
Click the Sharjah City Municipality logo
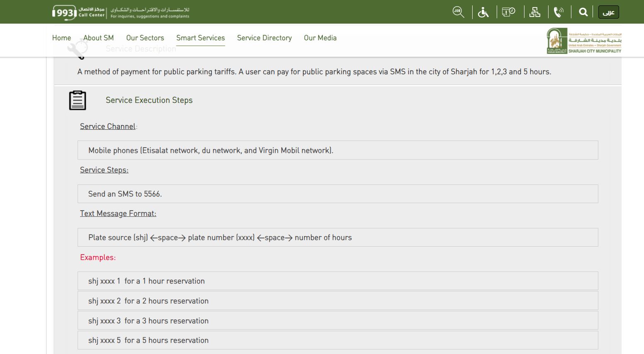point(584,41)
